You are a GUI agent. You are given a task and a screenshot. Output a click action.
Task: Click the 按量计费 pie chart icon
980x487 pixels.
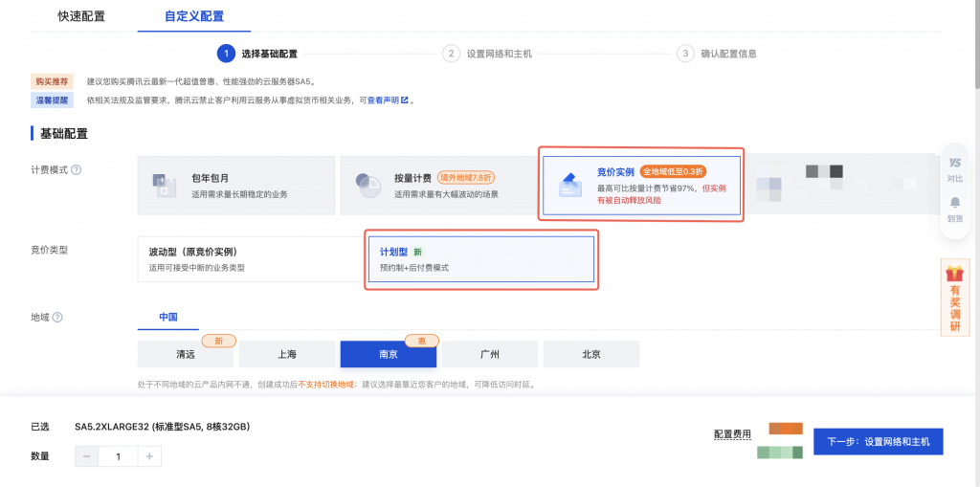367,186
